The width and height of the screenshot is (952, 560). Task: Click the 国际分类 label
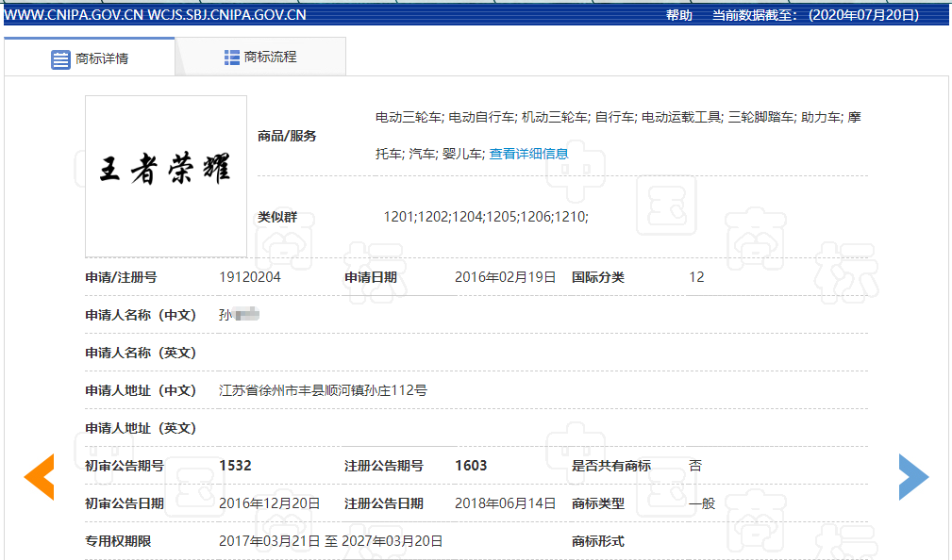click(598, 277)
